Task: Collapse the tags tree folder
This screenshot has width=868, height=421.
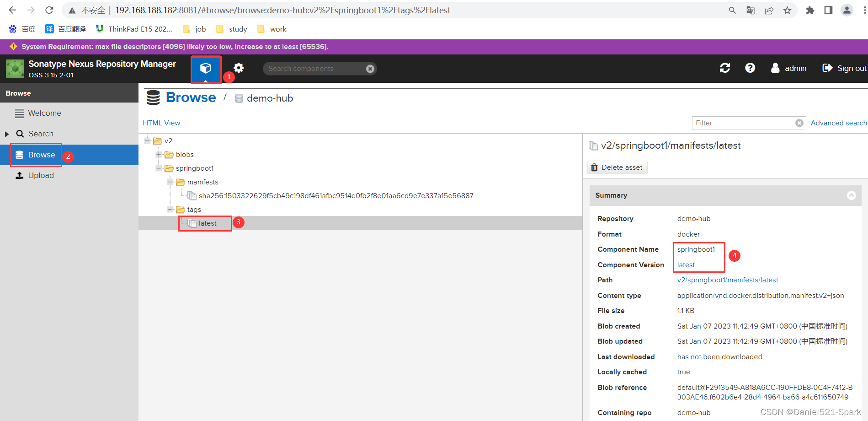Action: pos(170,209)
